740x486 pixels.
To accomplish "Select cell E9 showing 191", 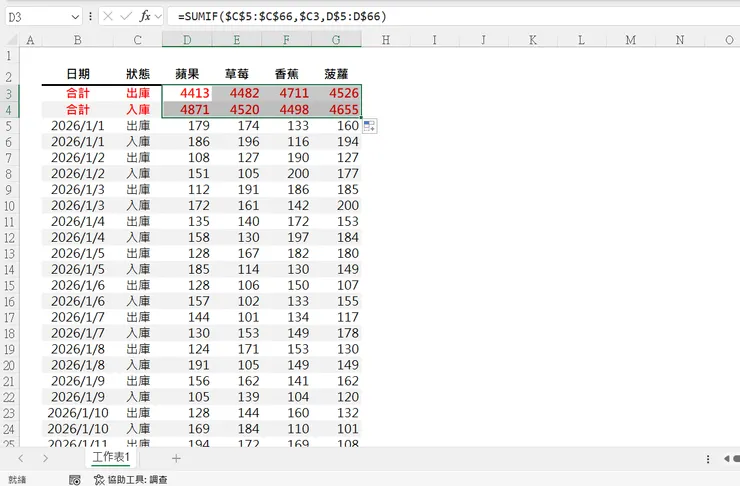I will click(237, 190).
